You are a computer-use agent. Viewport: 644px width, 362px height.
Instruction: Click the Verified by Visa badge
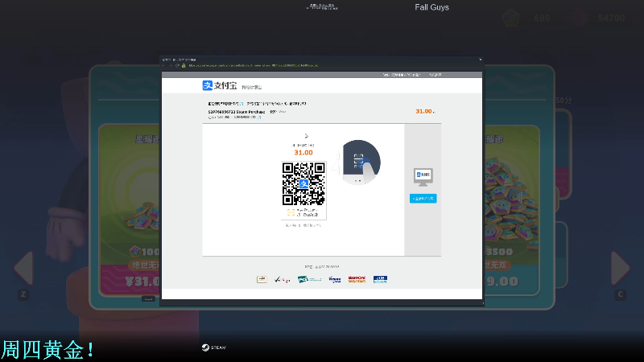point(335,279)
